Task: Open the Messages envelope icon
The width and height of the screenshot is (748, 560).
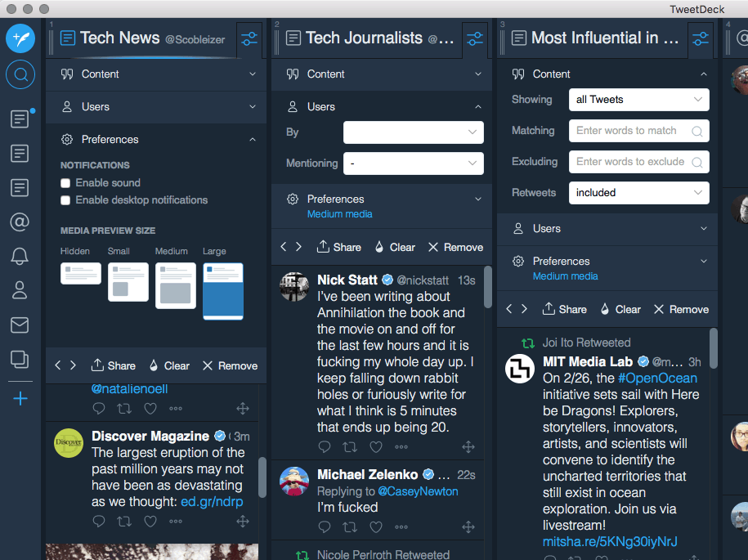Action: point(20,325)
